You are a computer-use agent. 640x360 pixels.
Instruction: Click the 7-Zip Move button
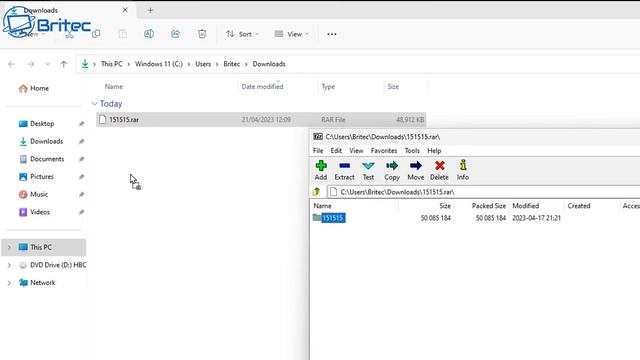(x=416, y=170)
